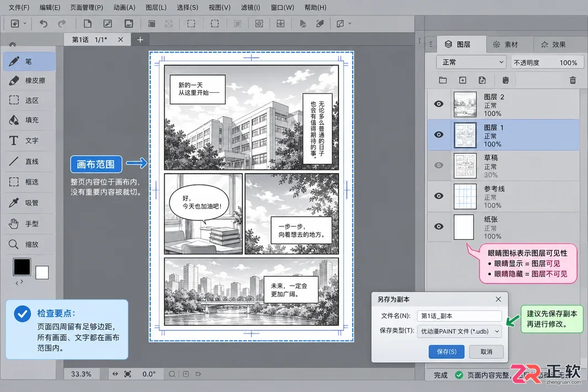Image resolution: width=588 pixels, height=392 pixels.
Task: Click the 0.0° rotation value
Action: point(149,374)
